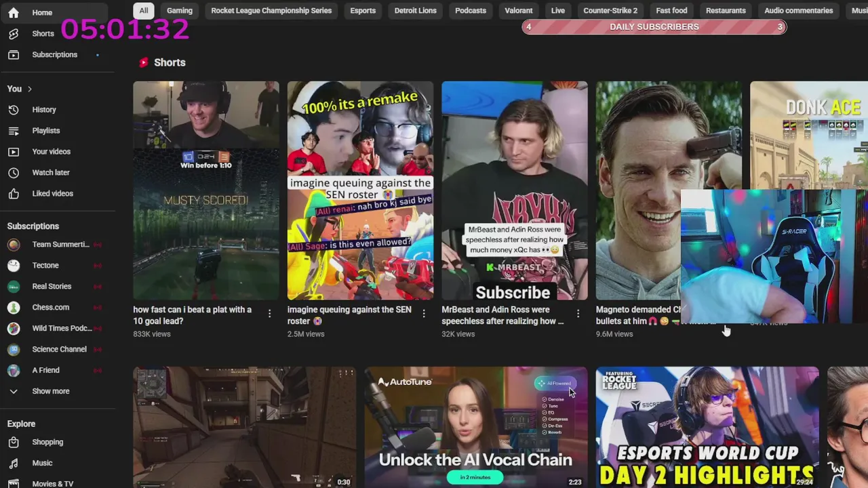Select the Restaurants filter chip
Viewport: 868px width, 488px height.
point(726,10)
